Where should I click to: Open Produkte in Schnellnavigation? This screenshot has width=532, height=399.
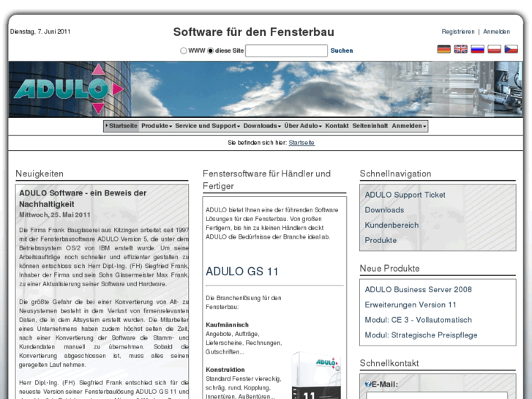coord(381,240)
